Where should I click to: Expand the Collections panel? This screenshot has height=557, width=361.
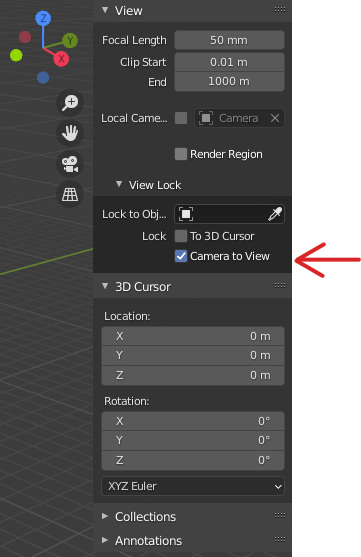tap(105, 516)
